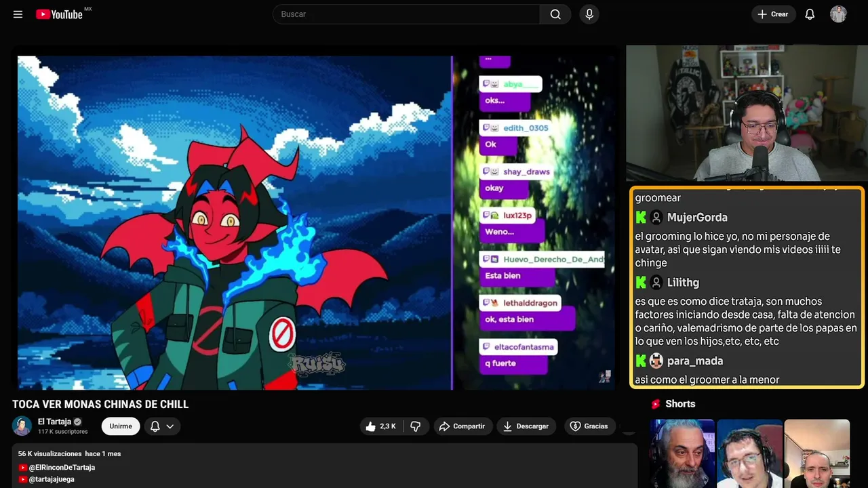
Task: Open the notifications bell in the header
Action: (810, 14)
